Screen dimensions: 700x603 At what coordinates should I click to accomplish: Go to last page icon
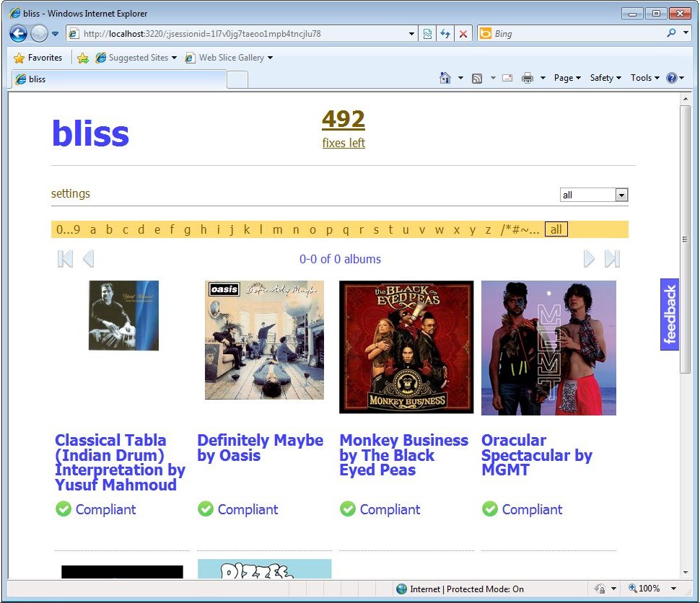[x=612, y=259]
